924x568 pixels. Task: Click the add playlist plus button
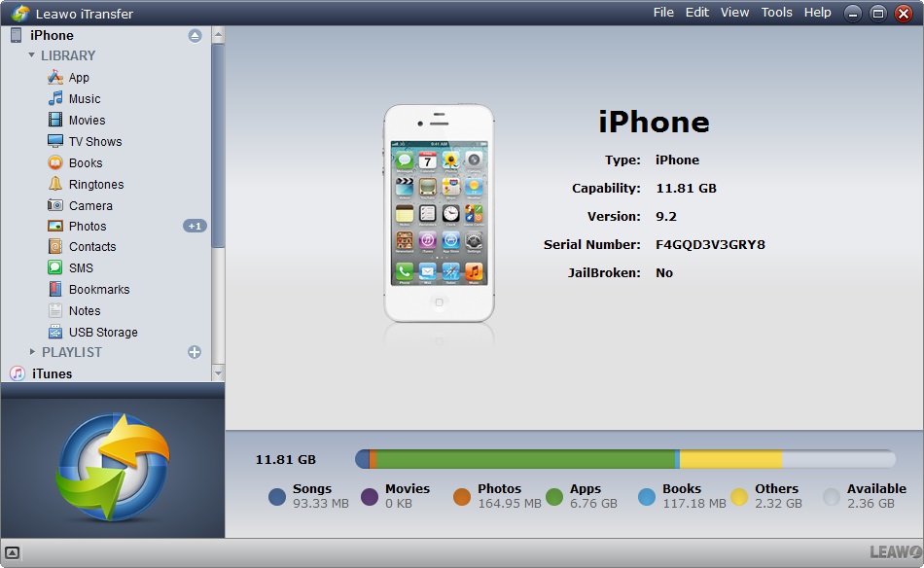195,352
